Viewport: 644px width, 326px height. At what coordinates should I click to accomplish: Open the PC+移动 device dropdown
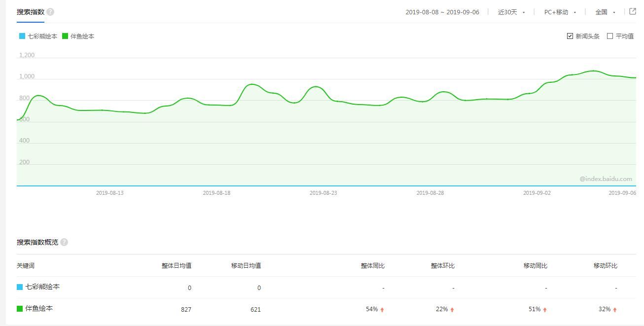click(x=560, y=12)
